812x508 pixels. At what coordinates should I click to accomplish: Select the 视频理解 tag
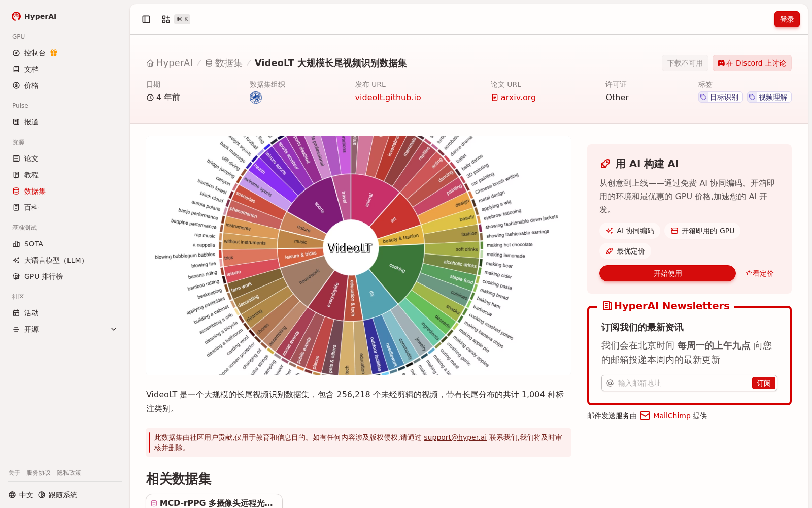pyautogui.click(x=769, y=97)
